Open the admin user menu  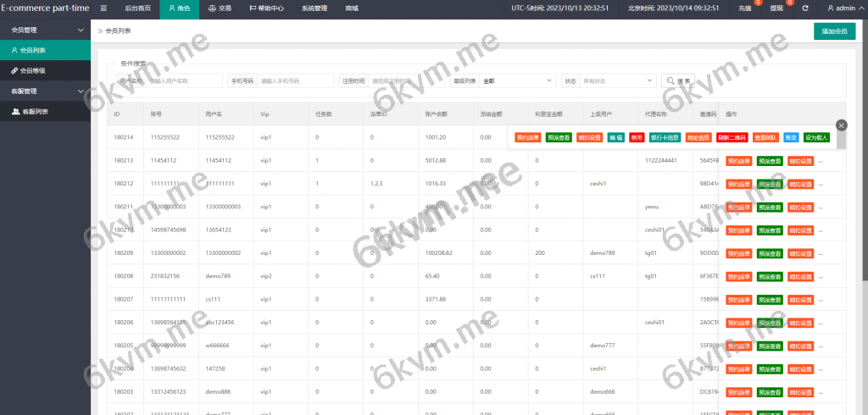tap(844, 8)
